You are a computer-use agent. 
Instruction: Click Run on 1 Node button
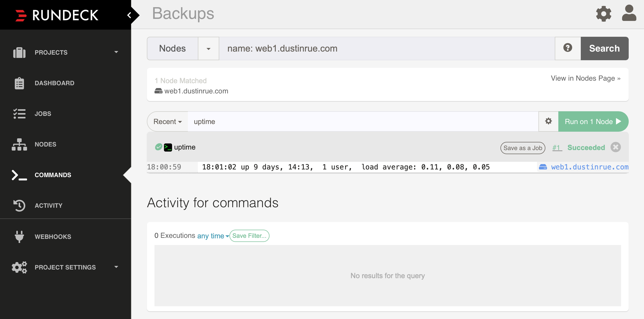click(593, 121)
